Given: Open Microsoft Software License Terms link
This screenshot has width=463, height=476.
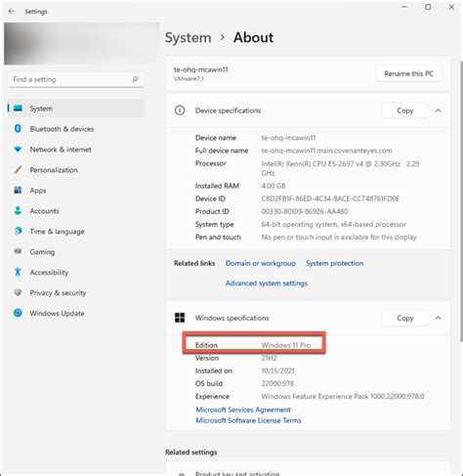Looking at the screenshot, I should coord(248,420).
